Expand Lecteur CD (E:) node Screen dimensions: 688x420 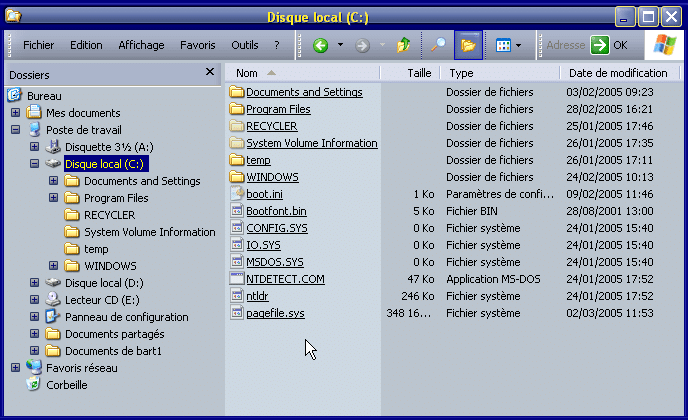click(35, 300)
